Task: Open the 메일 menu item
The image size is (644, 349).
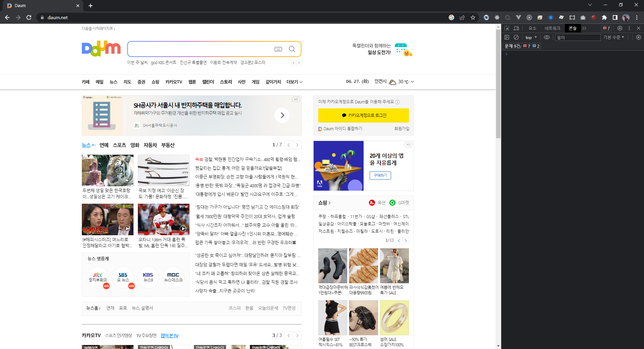Action: [100, 82]
